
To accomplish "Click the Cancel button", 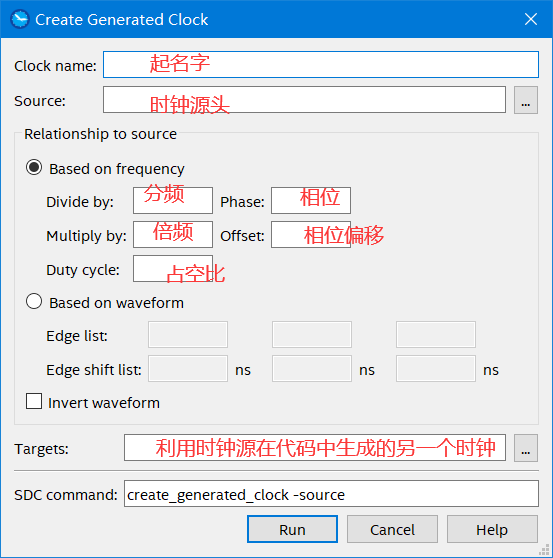I will click(x=393, y=529).
